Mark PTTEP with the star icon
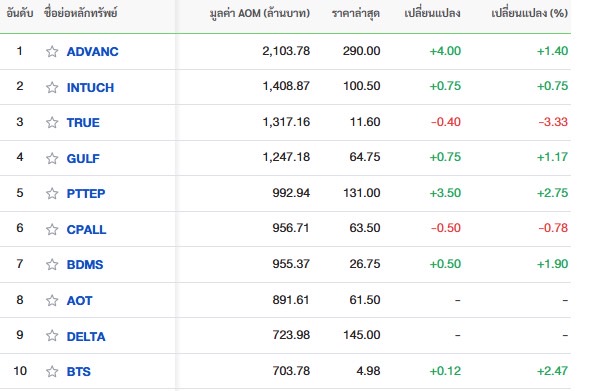 pos(52,193)
